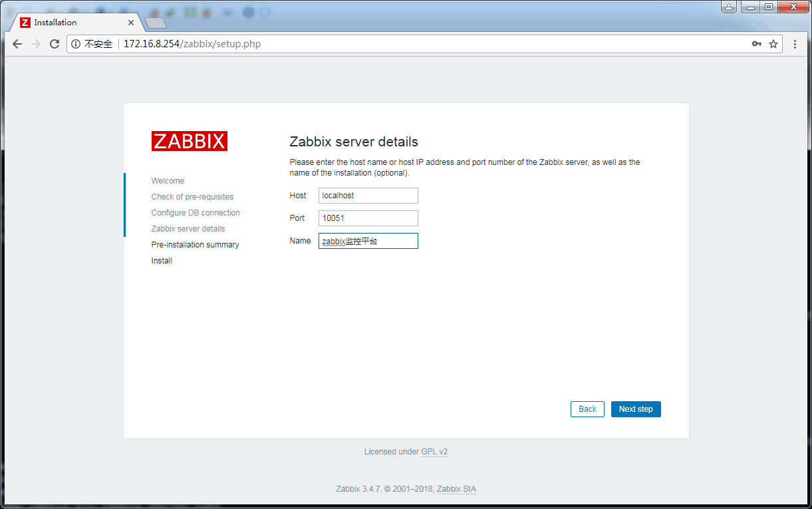Reload the setup page
The image size is (812, 509).
55,44
